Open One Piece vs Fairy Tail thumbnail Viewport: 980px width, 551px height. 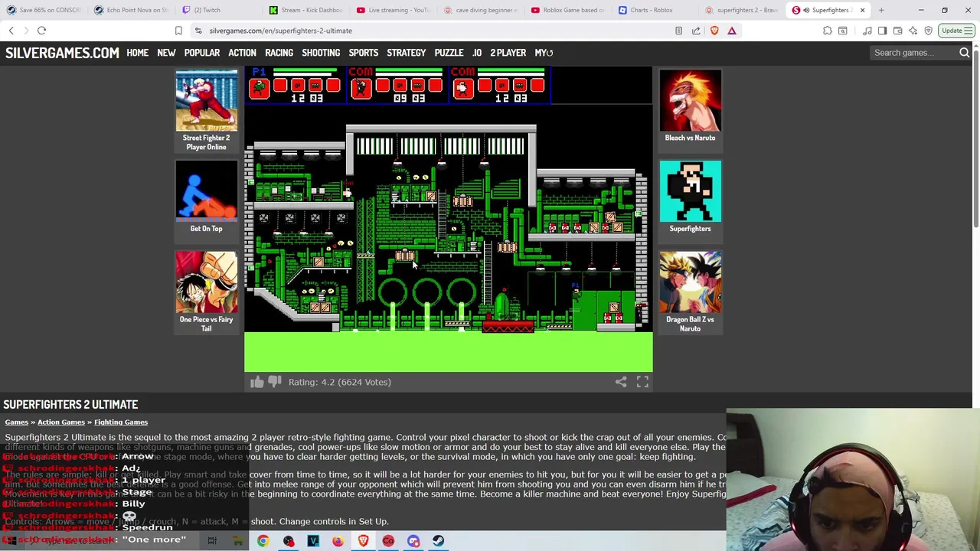206,292
